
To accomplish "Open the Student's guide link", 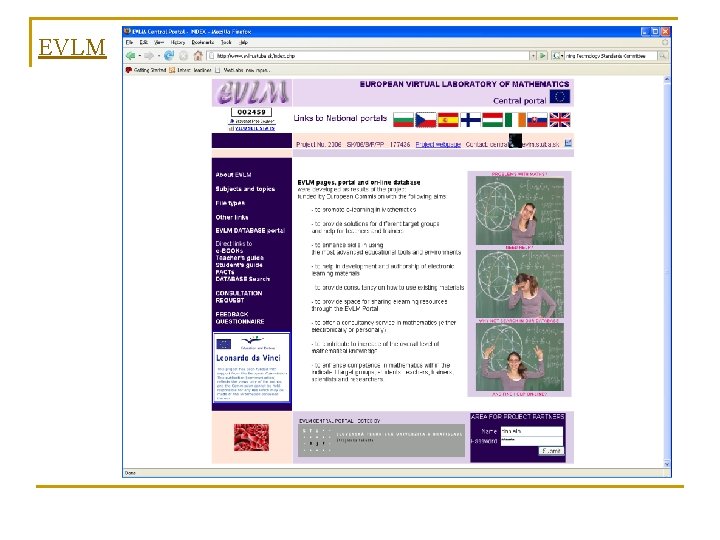I will click(x=239, y=265).
